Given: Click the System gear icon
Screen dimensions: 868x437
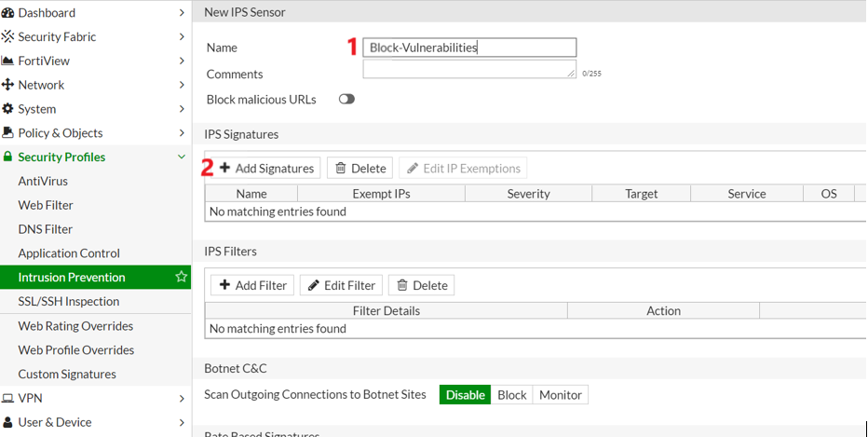Looking at the screenshot, I should [x=8, y=109].
